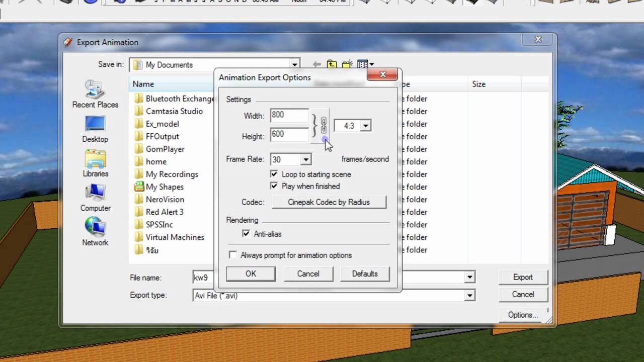The image size is (644, 362).
Task: Create a new folder via toolbar icon
Action: click(x=347, y=64)
